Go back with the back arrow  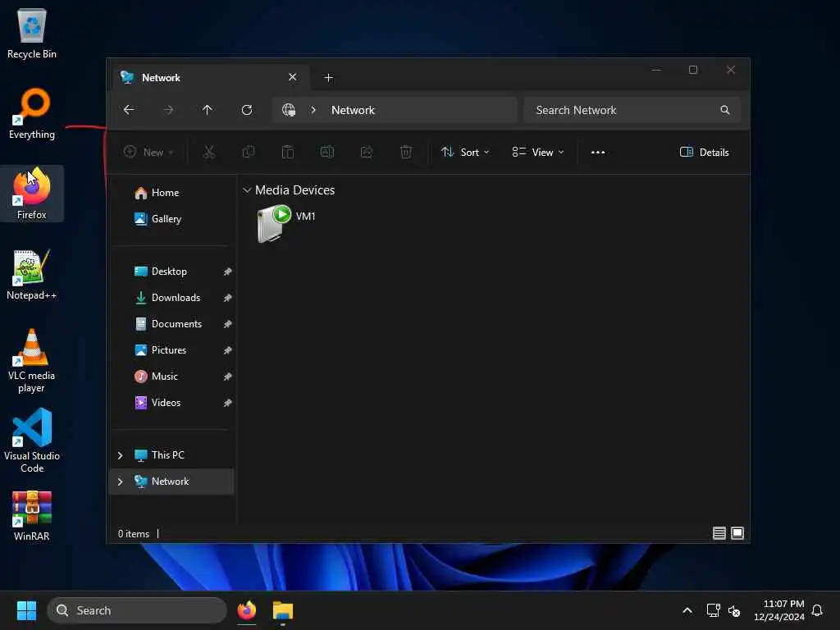(x=129, y=110)
